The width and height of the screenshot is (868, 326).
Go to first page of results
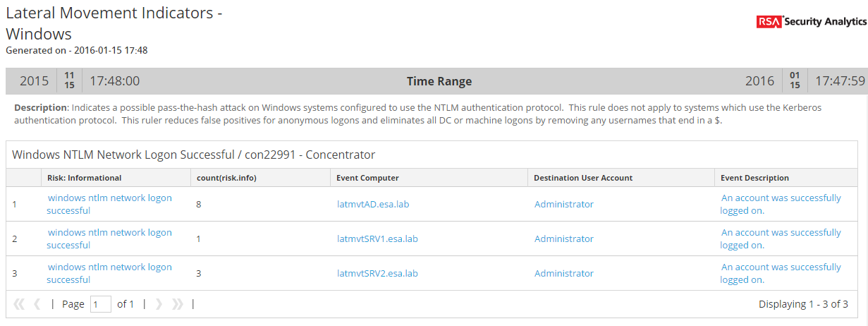click(19, 304)
